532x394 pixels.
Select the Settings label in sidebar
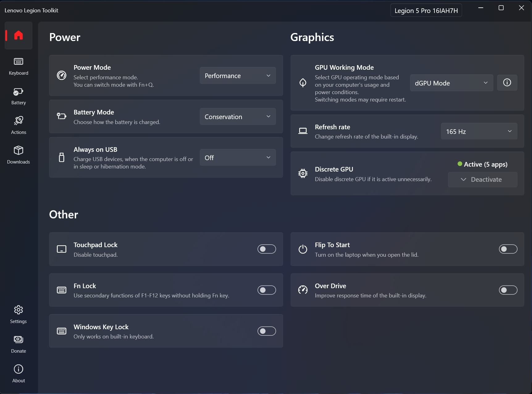(19, 321)
